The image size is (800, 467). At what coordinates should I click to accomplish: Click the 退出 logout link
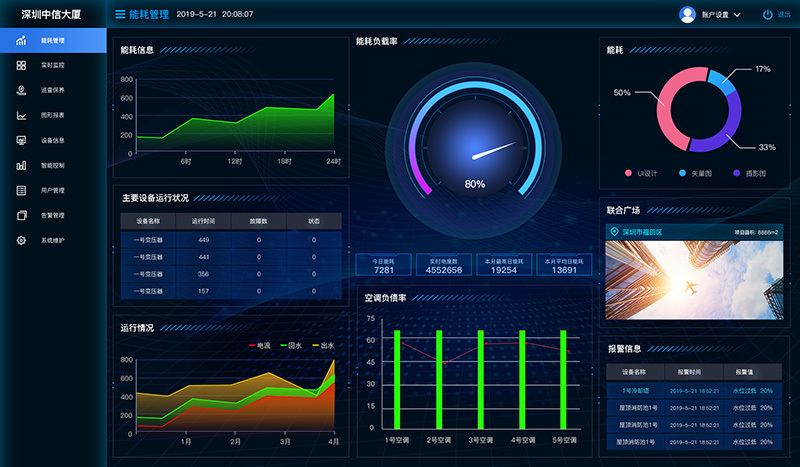(784, 15)
